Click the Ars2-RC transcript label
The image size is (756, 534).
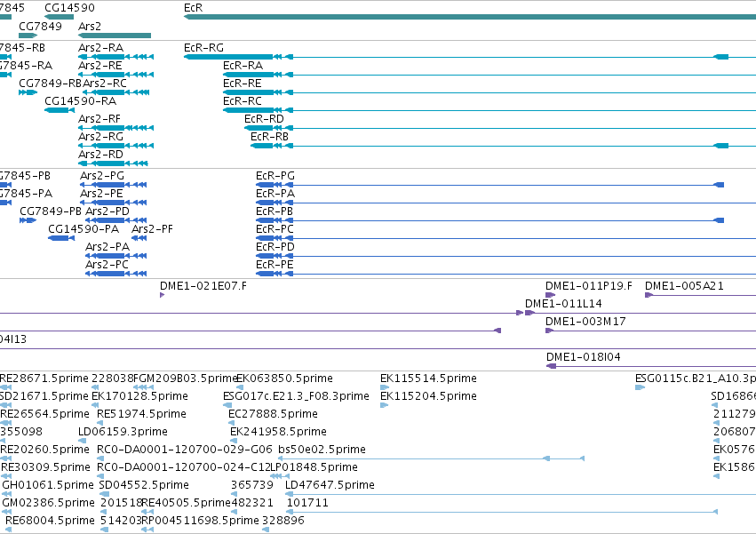105,84
